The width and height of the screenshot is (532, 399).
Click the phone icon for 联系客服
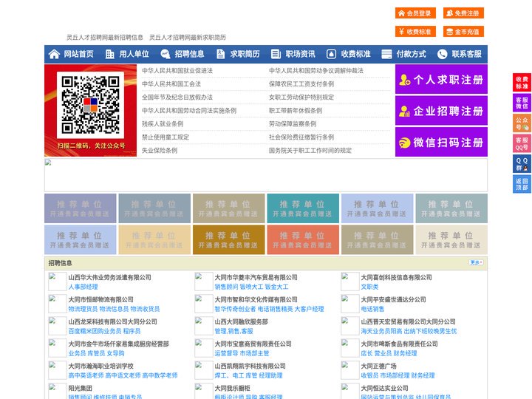(x=442, y=54)
